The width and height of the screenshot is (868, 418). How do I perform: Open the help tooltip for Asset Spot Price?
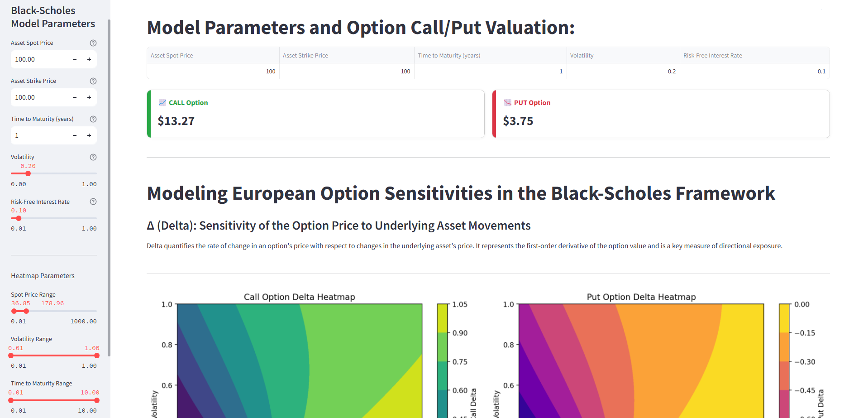click(x=93, y=43)
